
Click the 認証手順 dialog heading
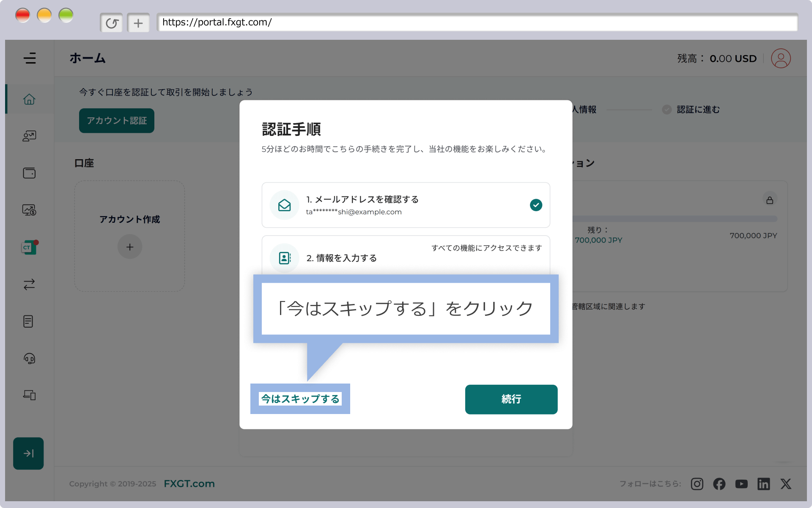coord(291,129)
